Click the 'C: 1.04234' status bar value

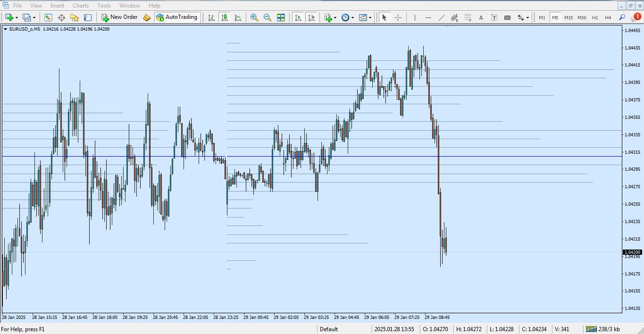[x=535, y=329]
